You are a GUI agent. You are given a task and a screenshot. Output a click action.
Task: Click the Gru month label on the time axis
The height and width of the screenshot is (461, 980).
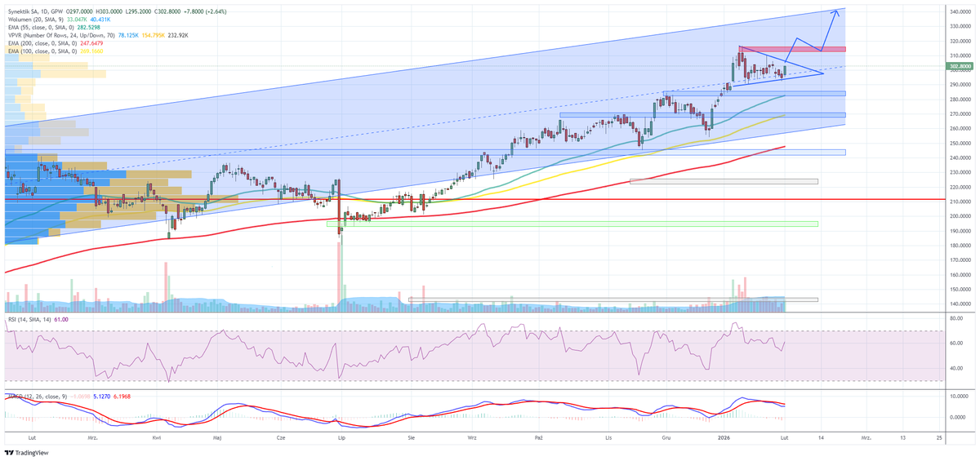(x=666, y=437)
